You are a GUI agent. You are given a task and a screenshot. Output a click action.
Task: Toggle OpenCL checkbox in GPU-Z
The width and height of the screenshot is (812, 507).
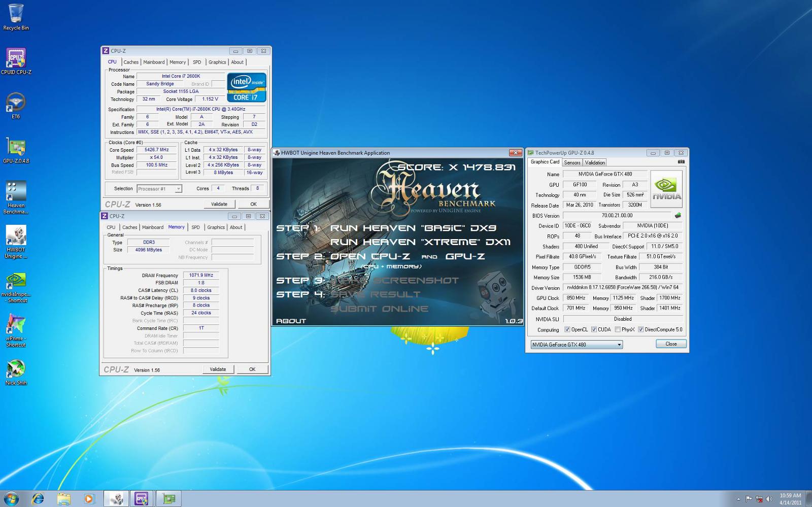[567, 329]
